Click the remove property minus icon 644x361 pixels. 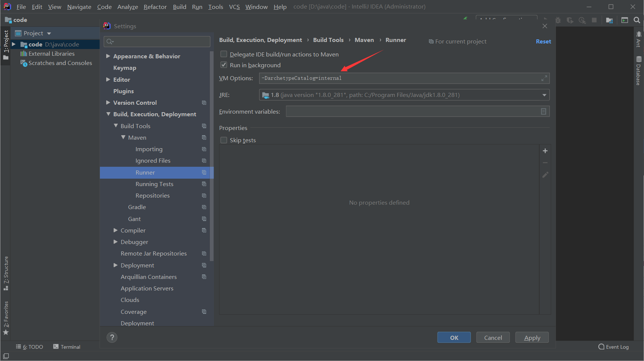point(545,163)
